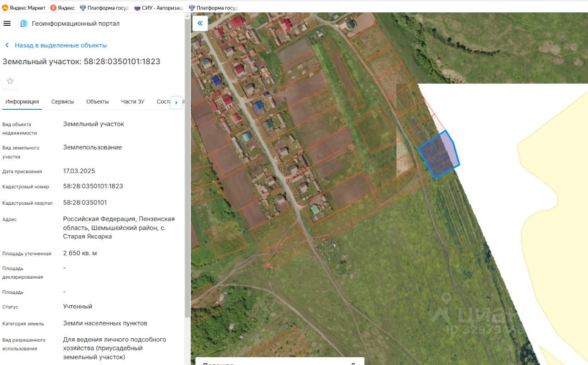Click the highlighted blue parcel on map
The width and height of the screenshot is (588, 365).
439,155
